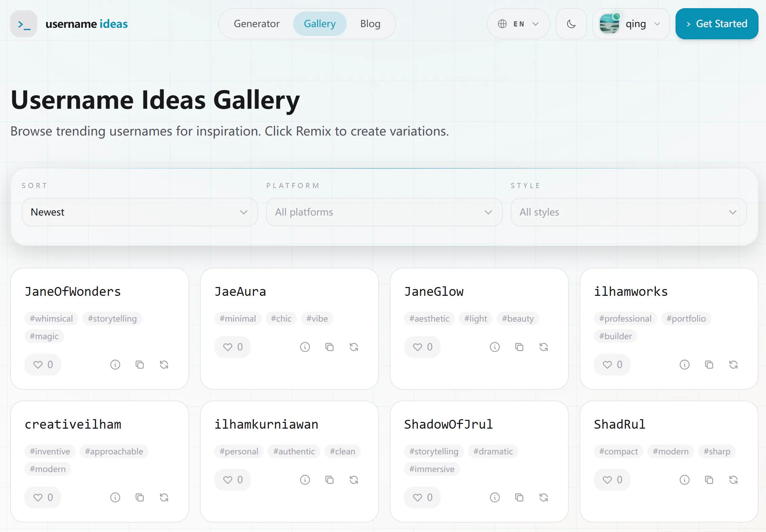Remix the JaeAura username
This screenshot has width=766, height=532.
[354, 347]
